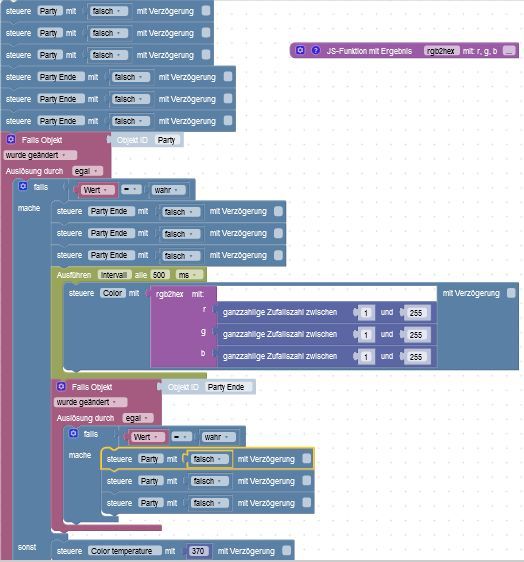
Task: Open the ms unit dropdown of Ausführen block
Action: tap(189, 275)
